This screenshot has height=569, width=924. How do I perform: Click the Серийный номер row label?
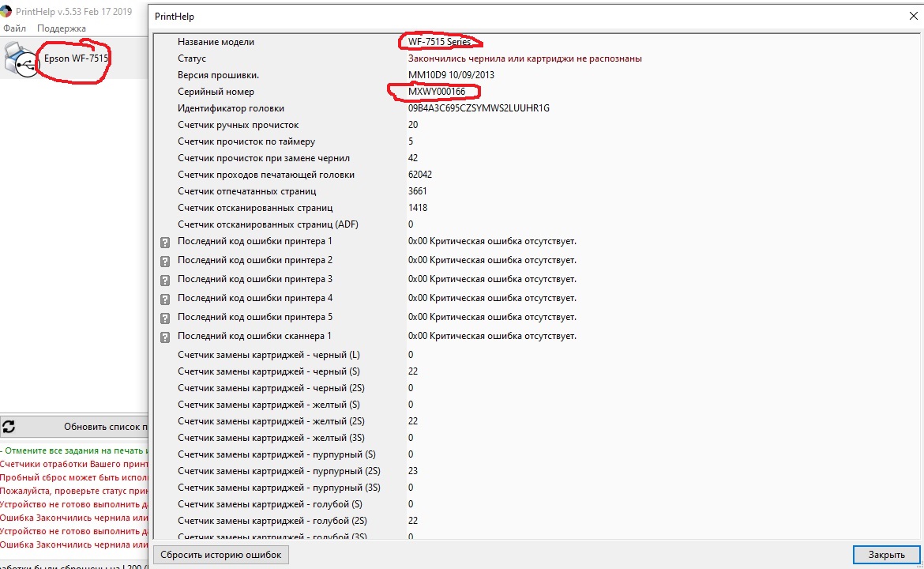[x=216, y=92]
